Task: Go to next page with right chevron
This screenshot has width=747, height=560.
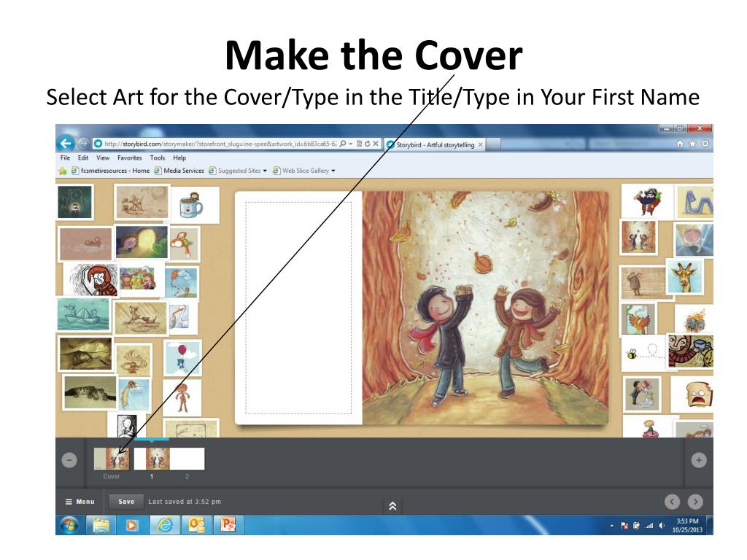Action: 695,502
